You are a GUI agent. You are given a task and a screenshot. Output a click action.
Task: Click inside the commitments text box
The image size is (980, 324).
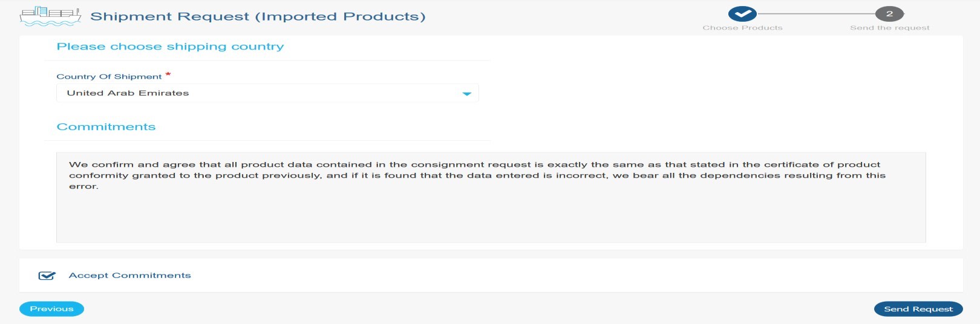[491, 197]
